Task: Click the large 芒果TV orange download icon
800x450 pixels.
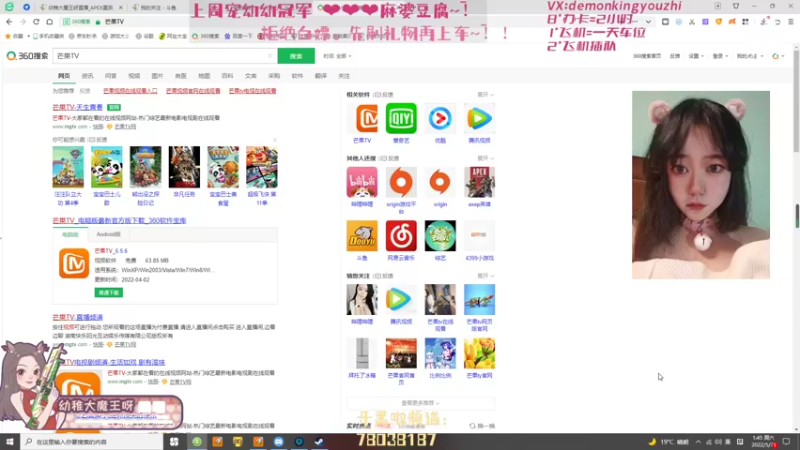Action: click(74, 263)
